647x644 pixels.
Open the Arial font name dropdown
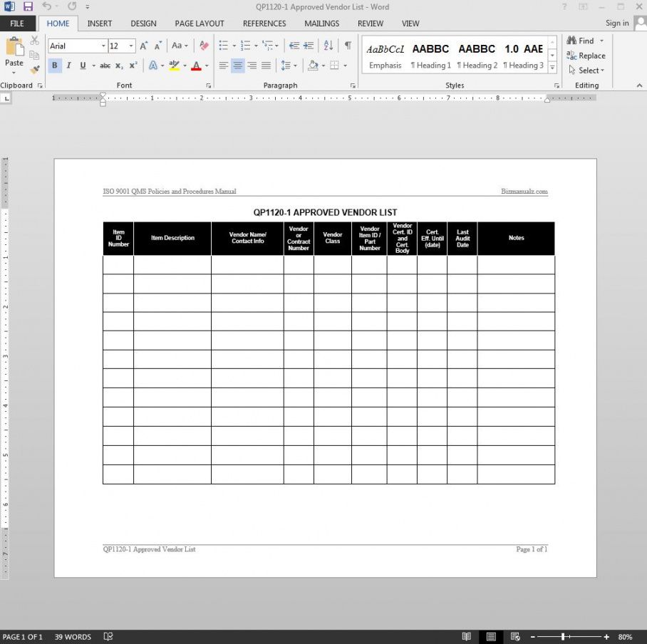click(x=103, y=46)
